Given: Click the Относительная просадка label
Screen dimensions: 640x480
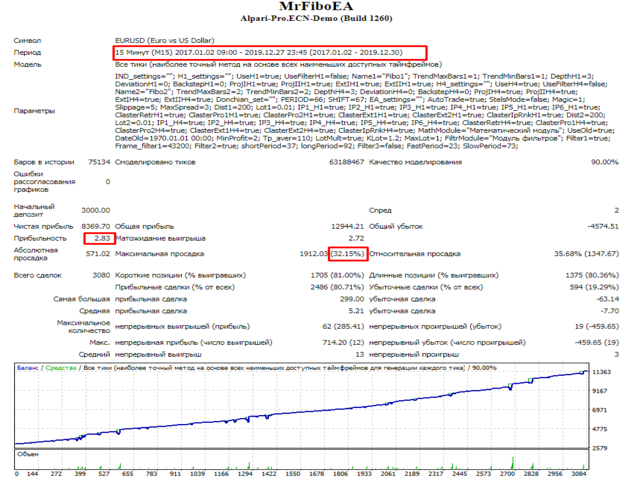Looking at the screenshot, I should pyautogui.click(x=415, y=254).
